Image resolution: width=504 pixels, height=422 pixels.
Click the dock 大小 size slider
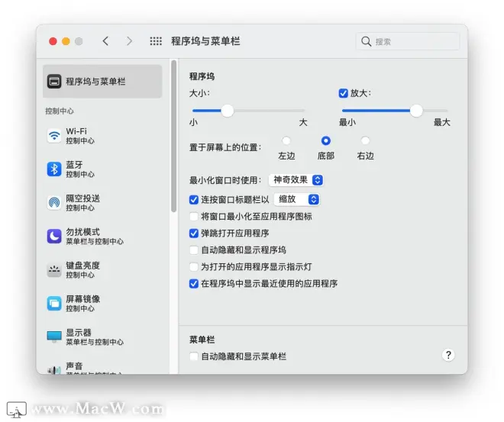point(248,111)
